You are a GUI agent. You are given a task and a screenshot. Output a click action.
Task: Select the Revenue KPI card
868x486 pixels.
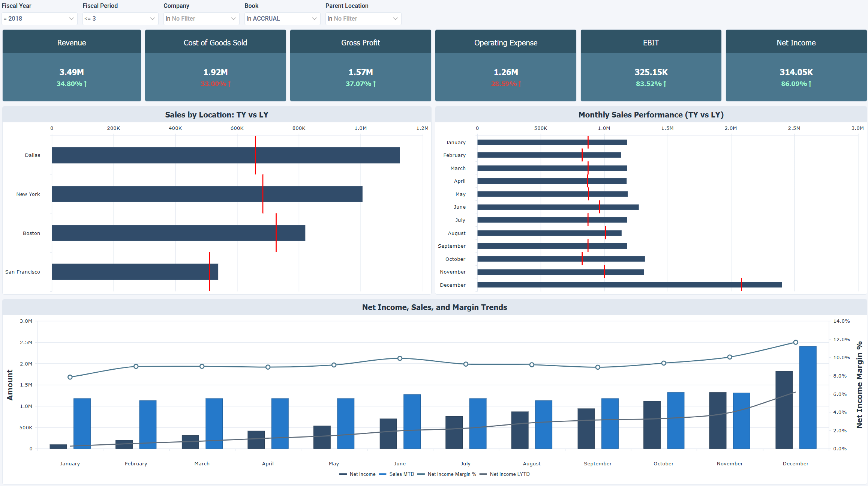click(x=71, y=65)
